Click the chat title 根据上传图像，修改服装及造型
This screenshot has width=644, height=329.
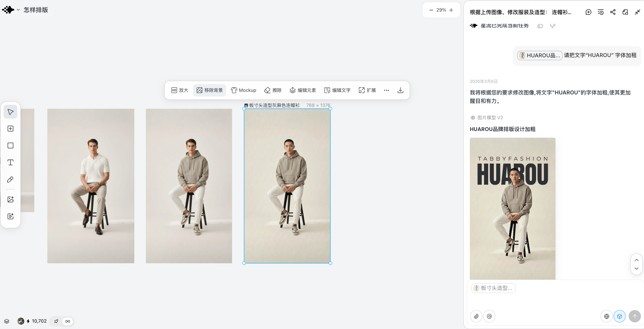tap(521, 12)
